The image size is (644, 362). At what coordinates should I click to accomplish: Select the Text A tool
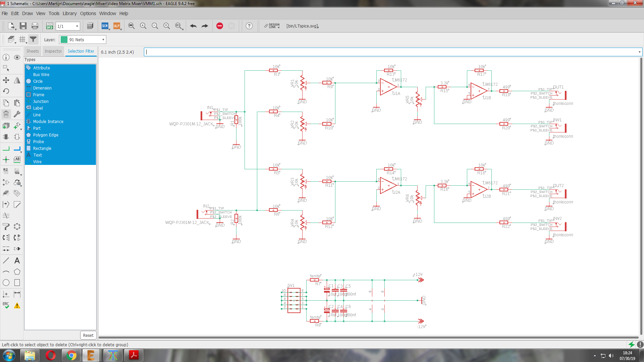(x=17, y=260)
